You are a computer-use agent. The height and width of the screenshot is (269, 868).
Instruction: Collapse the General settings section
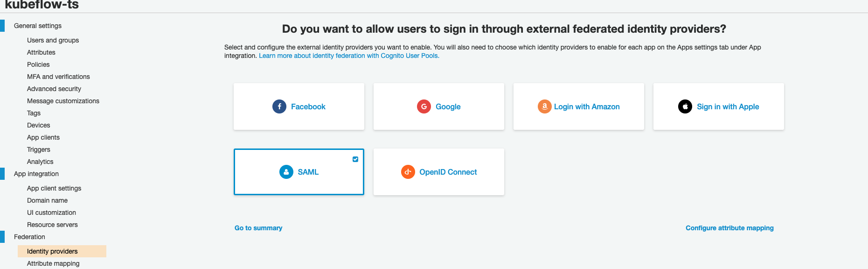[x=37, y=26]
